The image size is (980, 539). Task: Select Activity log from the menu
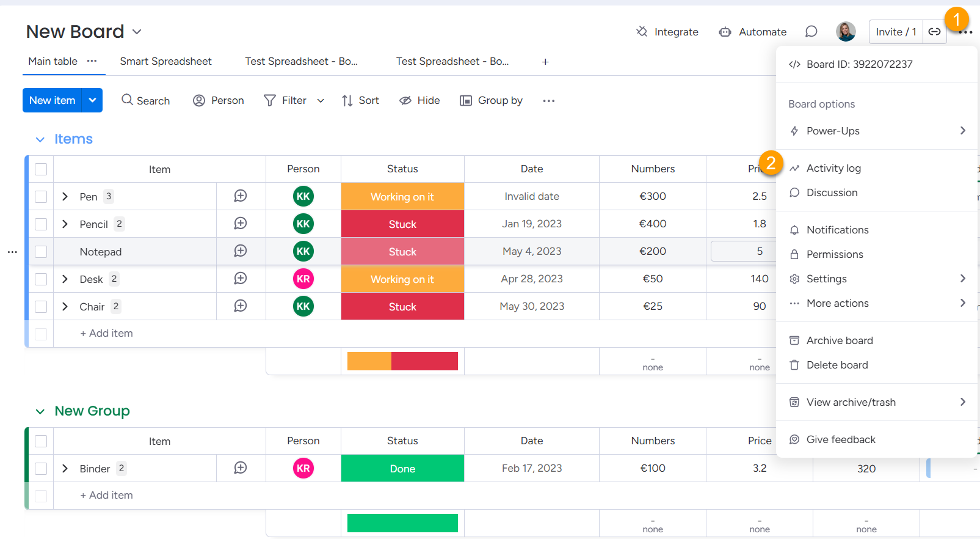pos(833,168)
